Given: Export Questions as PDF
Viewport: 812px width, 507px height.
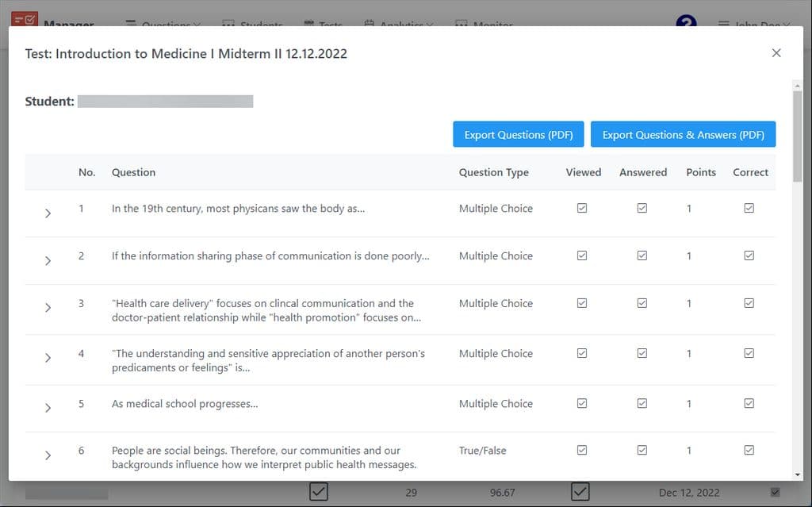Looking at the screenshot, I should coord(519,134).
